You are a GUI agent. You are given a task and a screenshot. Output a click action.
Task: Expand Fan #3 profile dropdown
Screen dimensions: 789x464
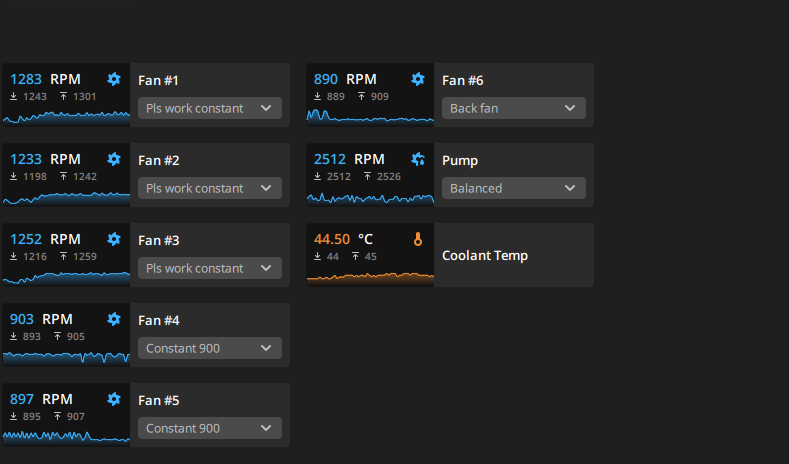210,268
